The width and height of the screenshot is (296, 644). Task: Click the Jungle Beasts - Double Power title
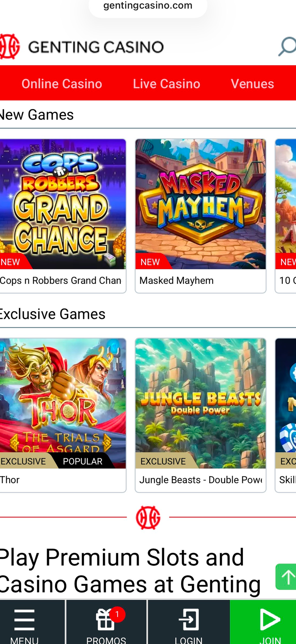(x=200, y=480)
